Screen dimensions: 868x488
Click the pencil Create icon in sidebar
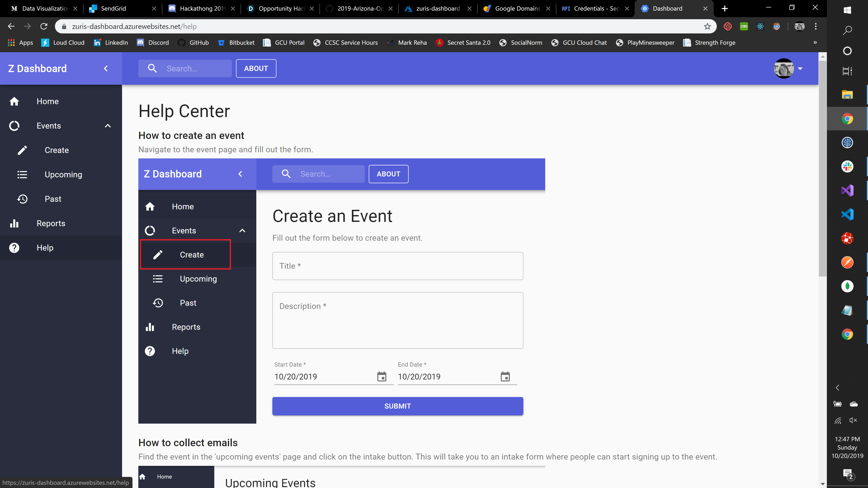pyautogui.click(x=22, y=150)
